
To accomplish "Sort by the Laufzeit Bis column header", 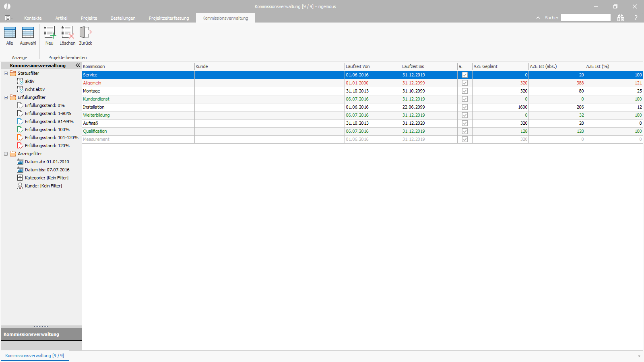I will [x=429, y=66].
